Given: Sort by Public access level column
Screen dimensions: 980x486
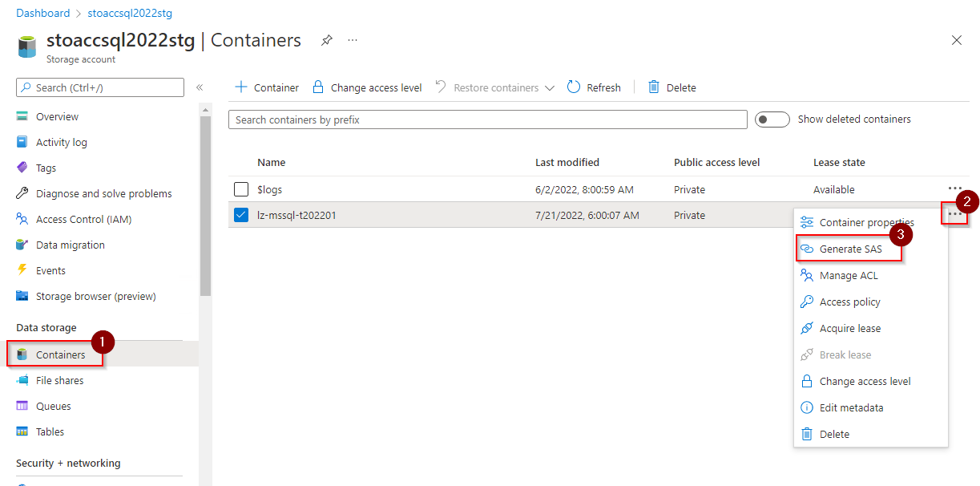Looking at the screenshot, I should click(x=717, y=163).
